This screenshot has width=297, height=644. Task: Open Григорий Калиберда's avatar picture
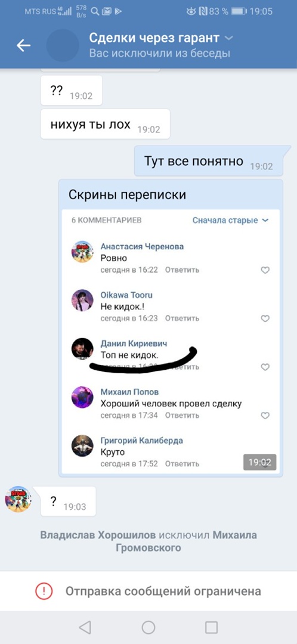pyautogui.click(x=82, y=445)
